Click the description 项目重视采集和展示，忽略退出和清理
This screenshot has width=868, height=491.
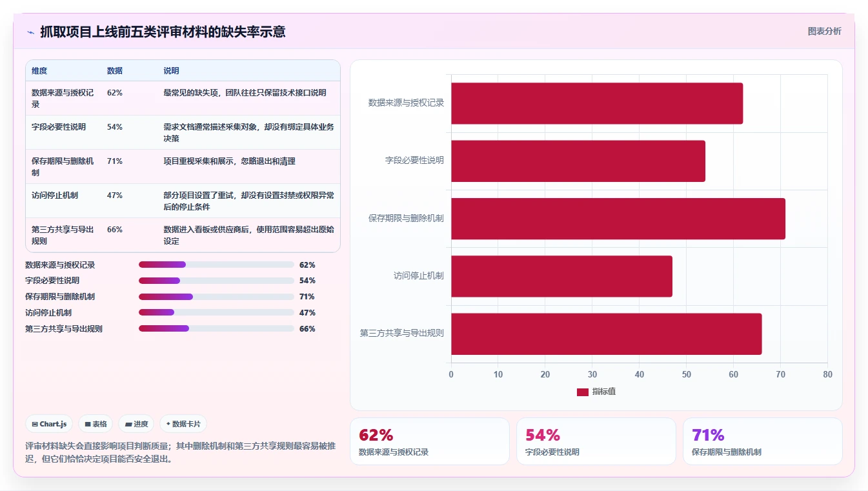(x=229, y=161)
